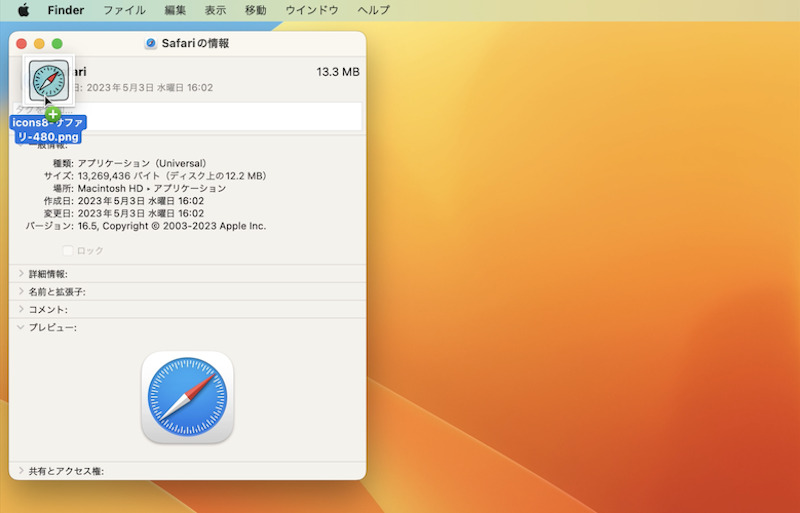Image resolution: width=800 pixels, height=513 pixels.
Task: Toggle the ロック checkbox
Action: click(x=68, y=250)
